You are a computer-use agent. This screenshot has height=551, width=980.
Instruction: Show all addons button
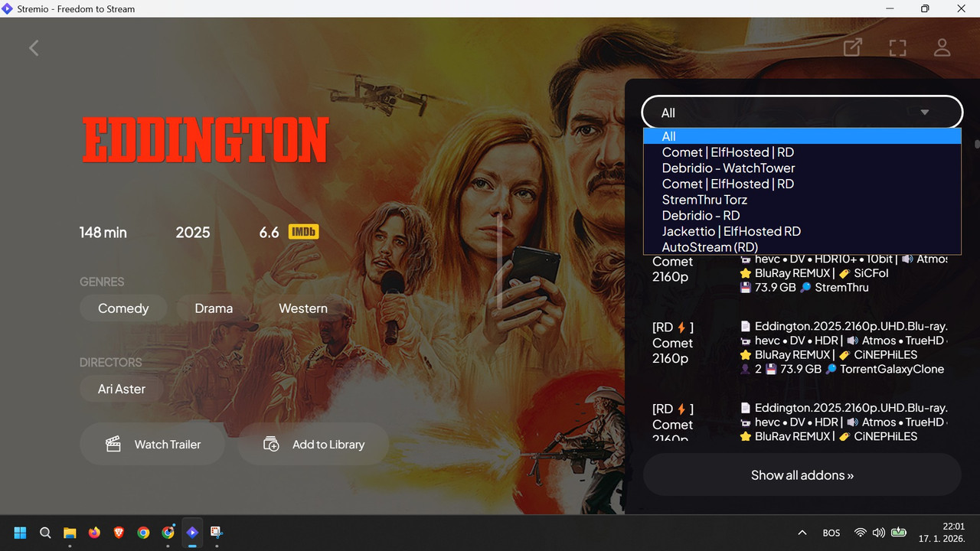tap(802, 474)
